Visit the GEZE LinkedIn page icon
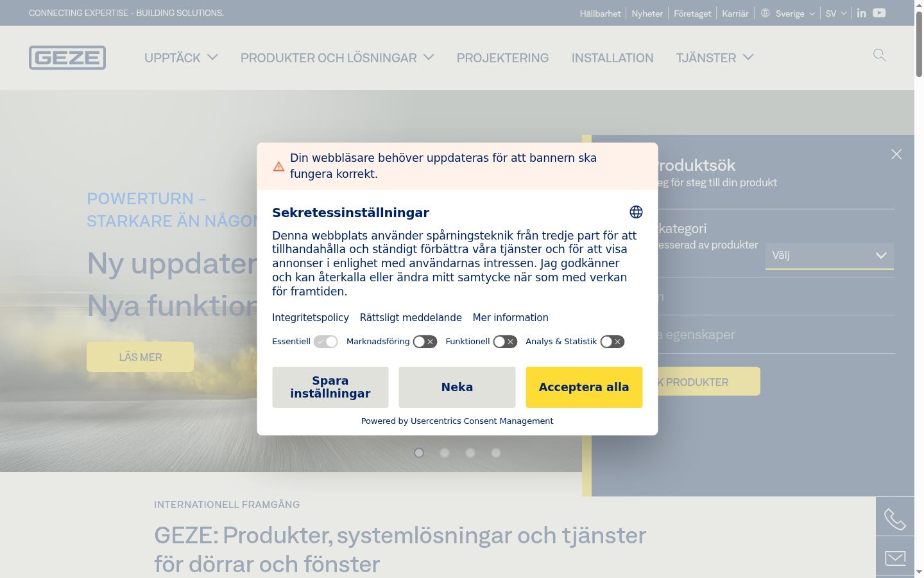This screenshot has width=924, height=578. pos(862,13)
